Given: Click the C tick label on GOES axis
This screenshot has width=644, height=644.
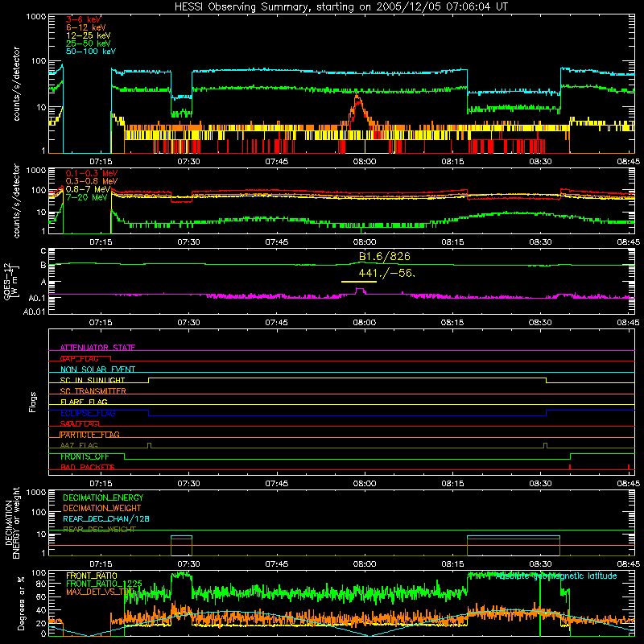Looking at the screenshot, I should [x=43, y=251].
